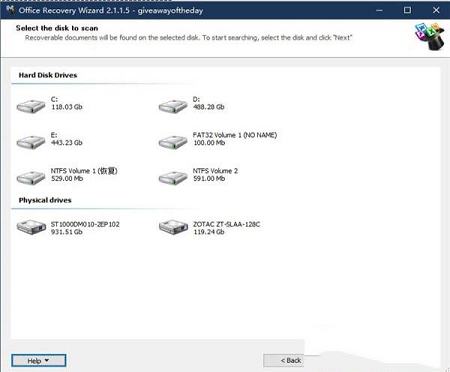The height and width of the screenshot is (372, 450).
Task: Click the 443.23 Gb size text
Action: coord(67,143)
